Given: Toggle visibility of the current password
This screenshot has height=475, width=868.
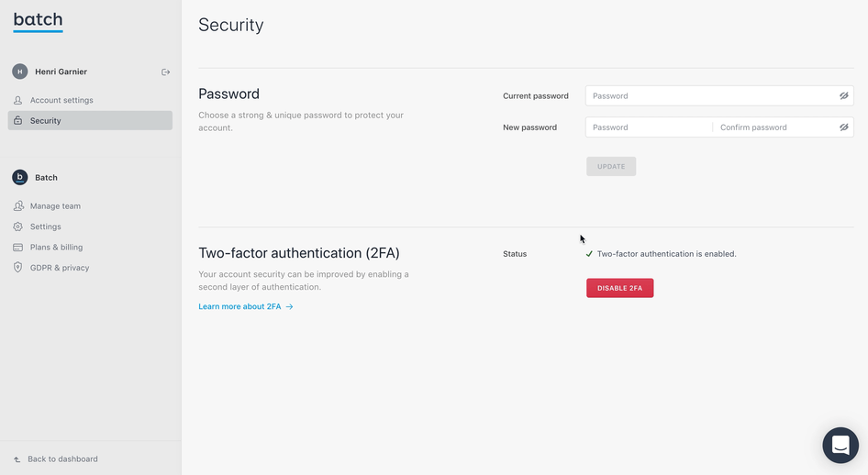Looking at the screenshot, I should (843, 95).
